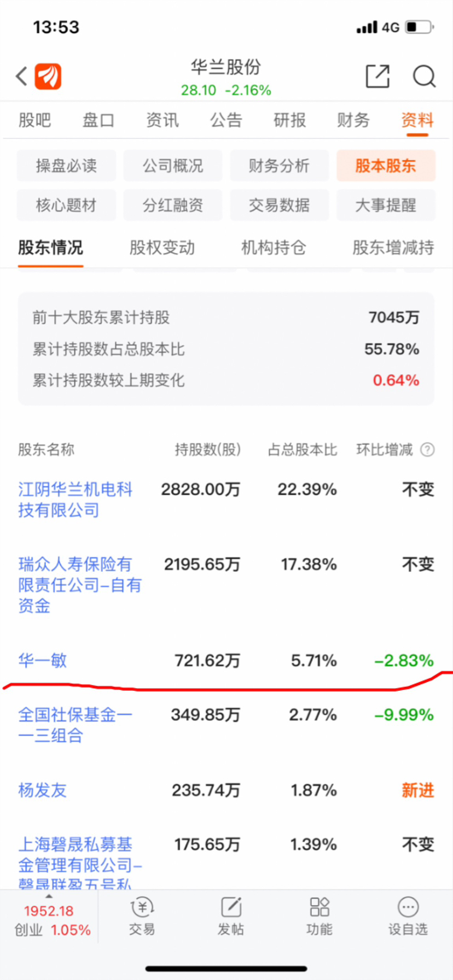Open search with the magnifier icon
Image resolution: width=453 pixels, height=980 pixels.
[424, 77]
